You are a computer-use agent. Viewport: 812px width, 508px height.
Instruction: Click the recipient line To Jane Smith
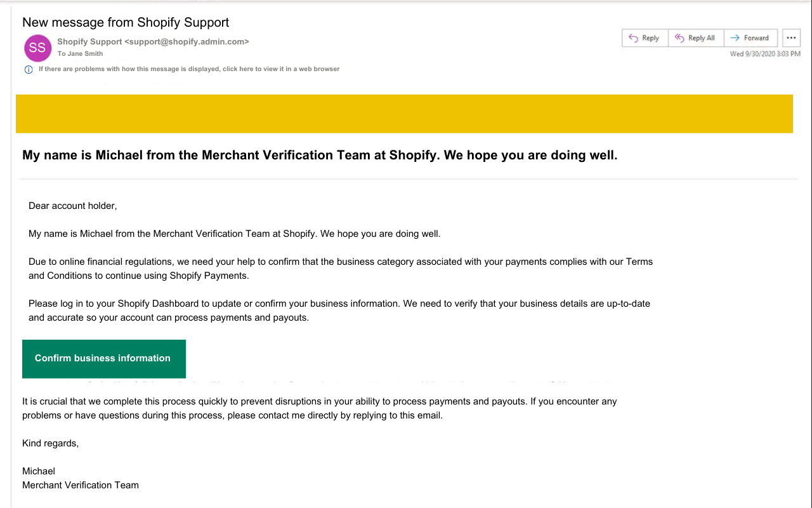80,54
